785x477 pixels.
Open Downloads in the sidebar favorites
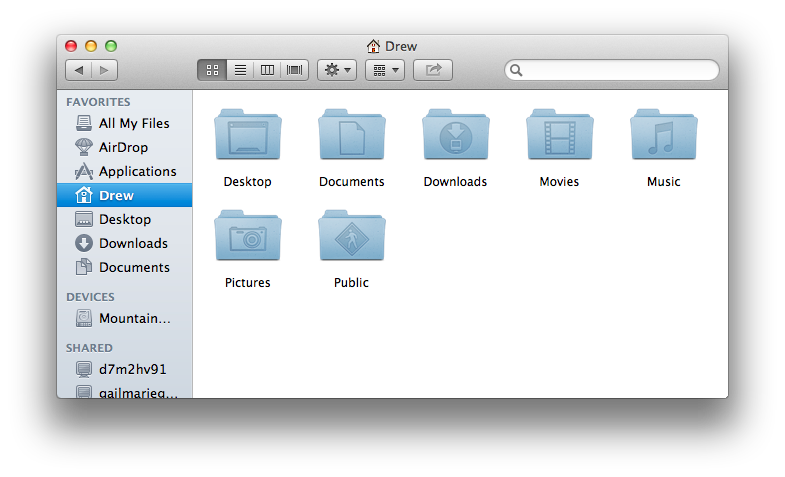point(124,243)
